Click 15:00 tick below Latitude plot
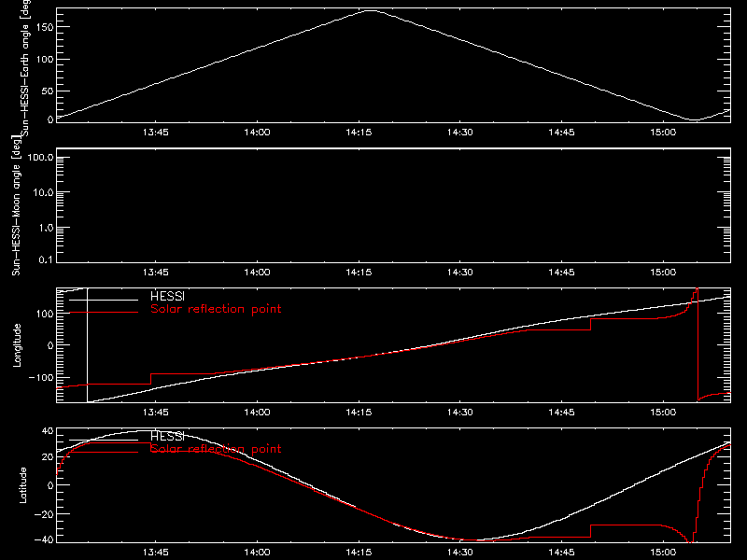 click(663, 553)
